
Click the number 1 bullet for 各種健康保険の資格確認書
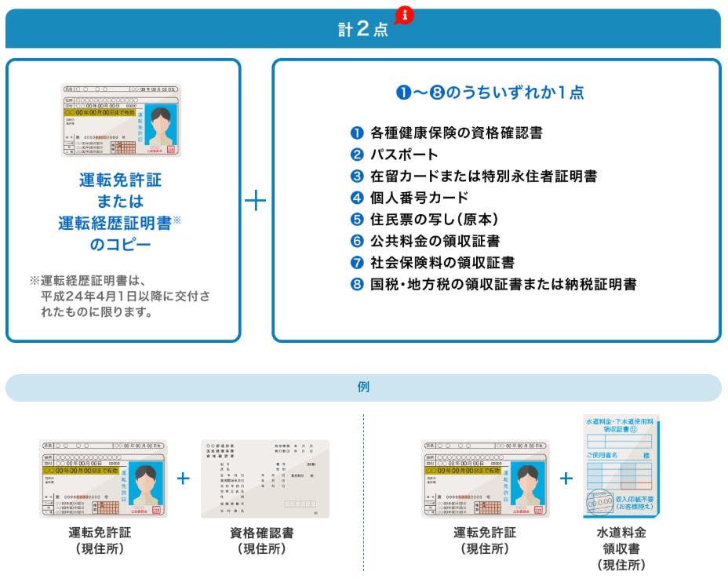click(x=358, y=133)
